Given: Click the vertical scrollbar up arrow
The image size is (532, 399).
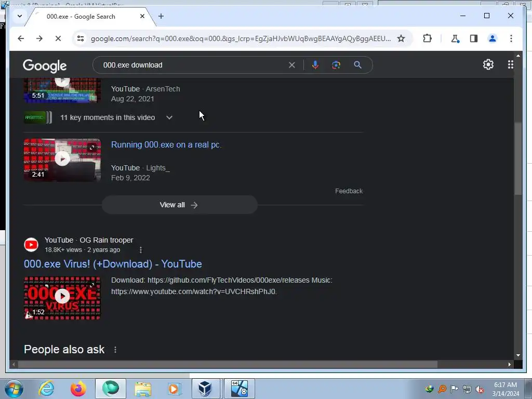Looking at the screenshot, I should point(518,55).
